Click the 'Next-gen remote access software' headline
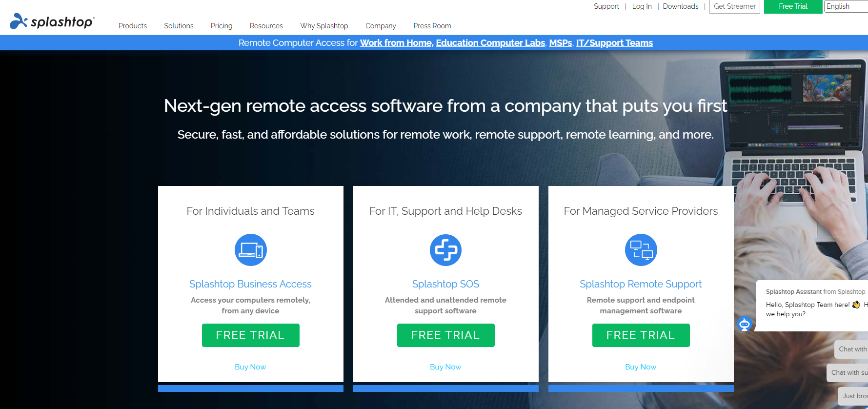868x409 pixels. tap(445, 106)
